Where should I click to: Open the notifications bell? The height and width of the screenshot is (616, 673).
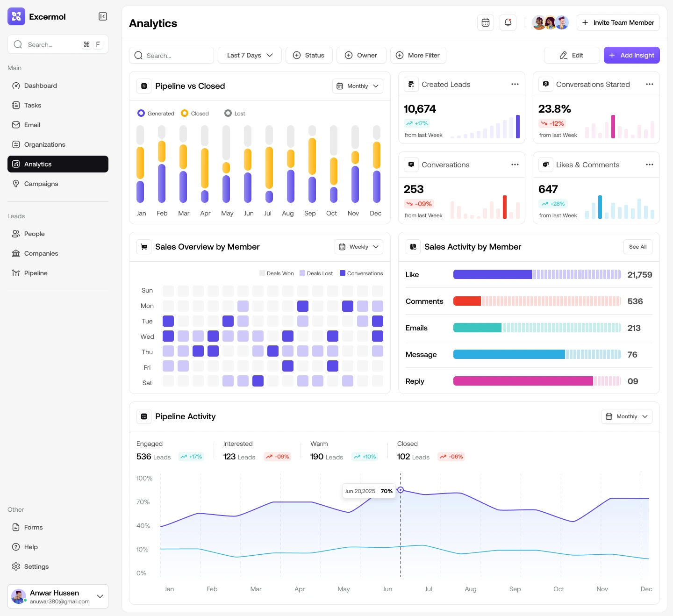[x=508, y=22]
